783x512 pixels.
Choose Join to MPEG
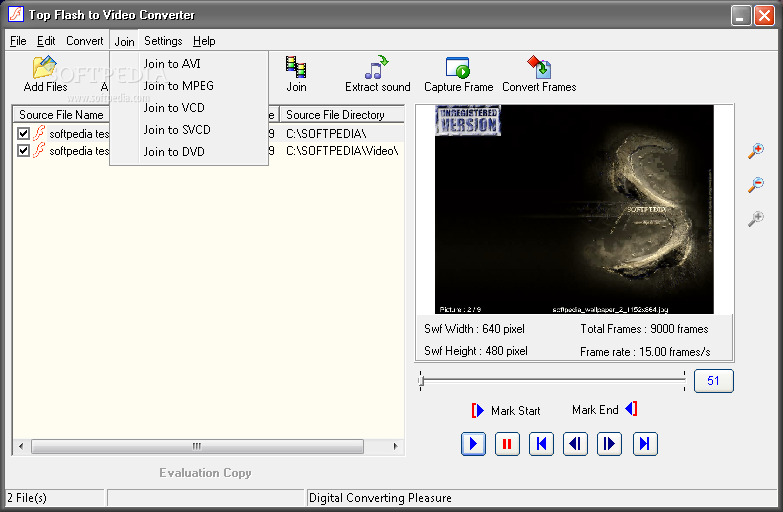click(189, 86)
